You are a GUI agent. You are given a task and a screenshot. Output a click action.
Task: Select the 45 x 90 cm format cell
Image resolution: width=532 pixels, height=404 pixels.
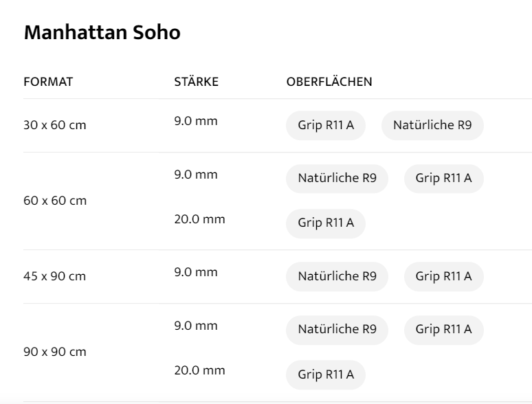point(55,276)
